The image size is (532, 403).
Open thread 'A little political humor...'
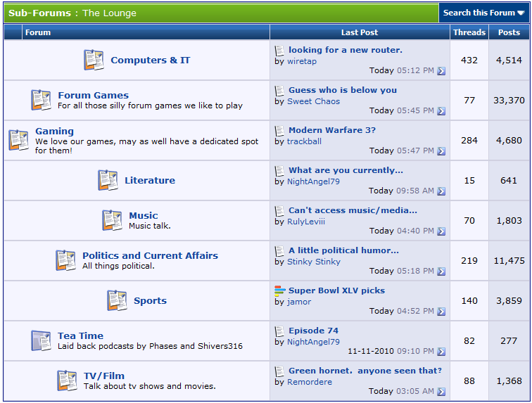click(343, 250)
